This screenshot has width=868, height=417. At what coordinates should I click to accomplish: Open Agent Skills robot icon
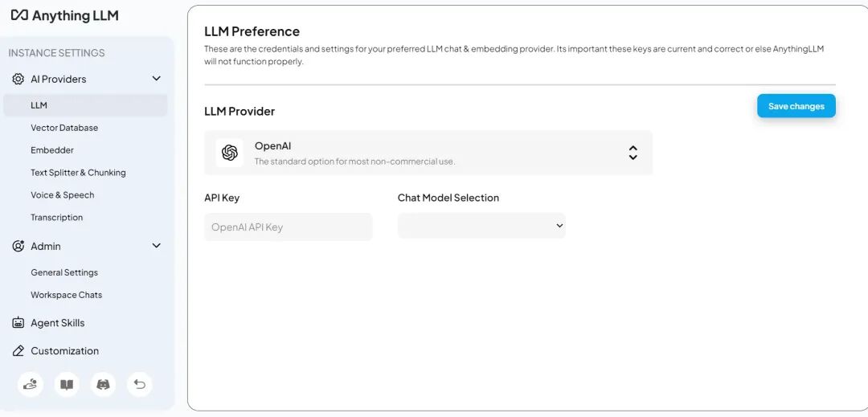point(18,323)
